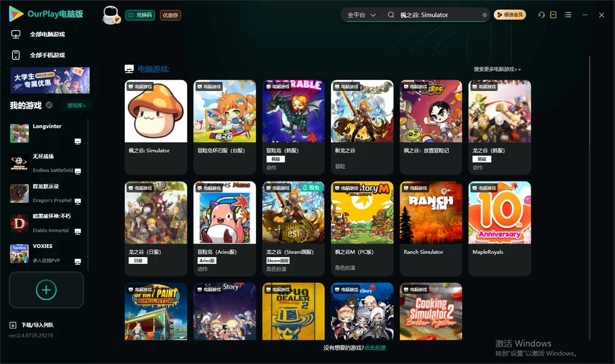The image size is (615, 364).
Task: Open the 枫之谷: 放置冒险记 game card
Action: point(431,127)
